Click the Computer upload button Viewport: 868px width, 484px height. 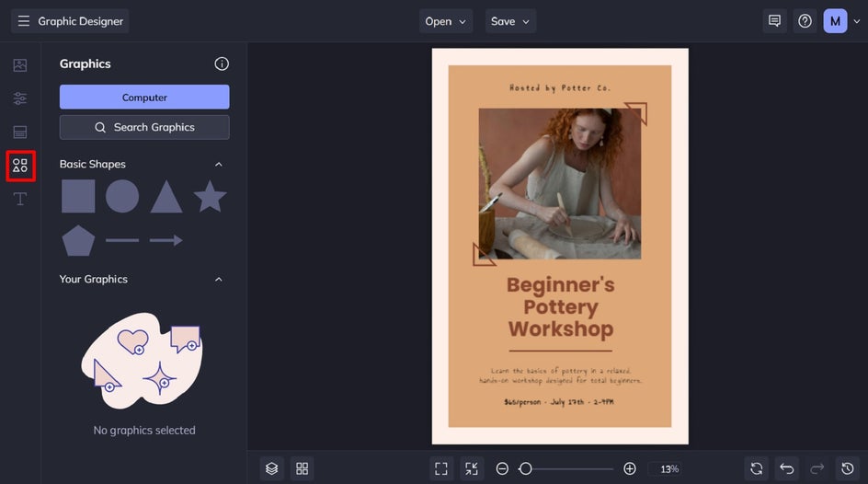[x=144, y=98]
